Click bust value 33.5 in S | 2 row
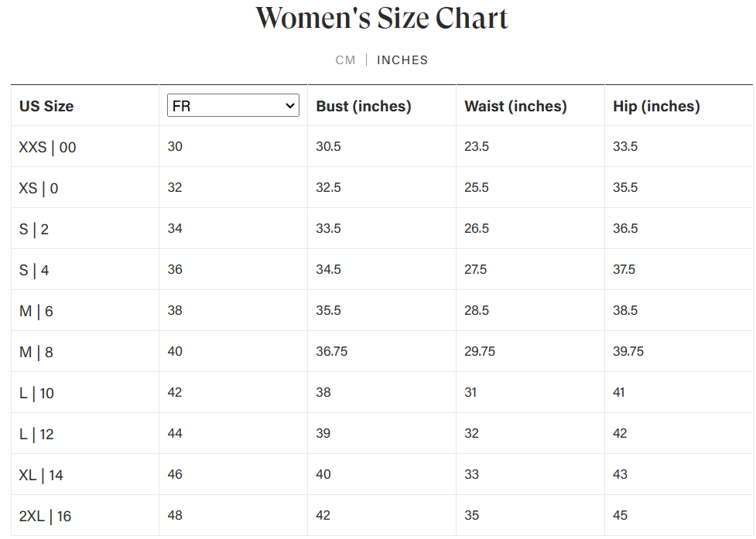The image size is (756, 539). pyautogui.click(x=328, y=228)
